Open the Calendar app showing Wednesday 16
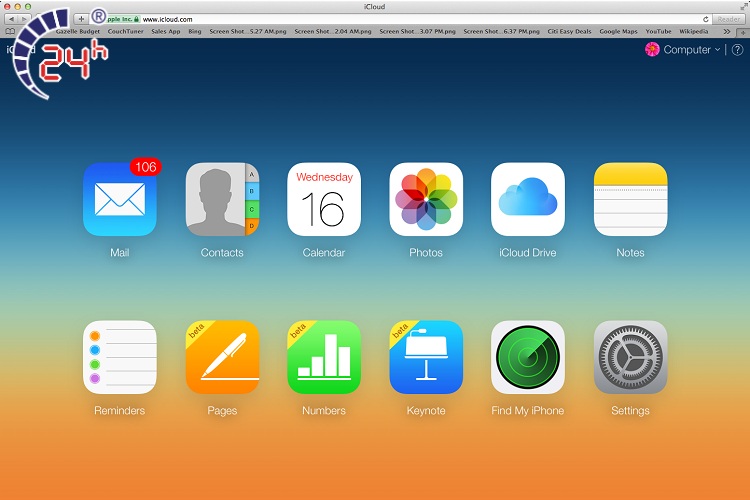The height and width of the screenshot is (500, 750). 324,199
